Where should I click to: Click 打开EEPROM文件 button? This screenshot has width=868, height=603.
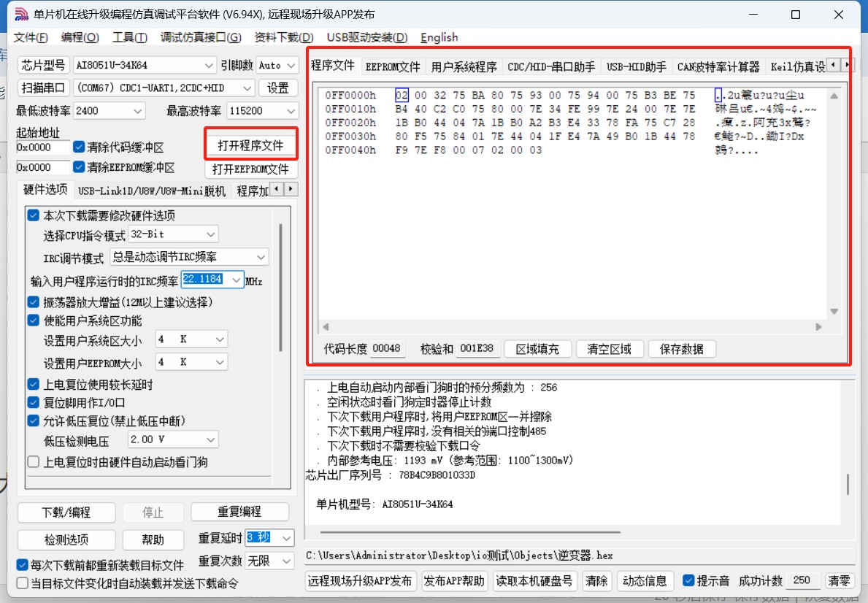251,169
